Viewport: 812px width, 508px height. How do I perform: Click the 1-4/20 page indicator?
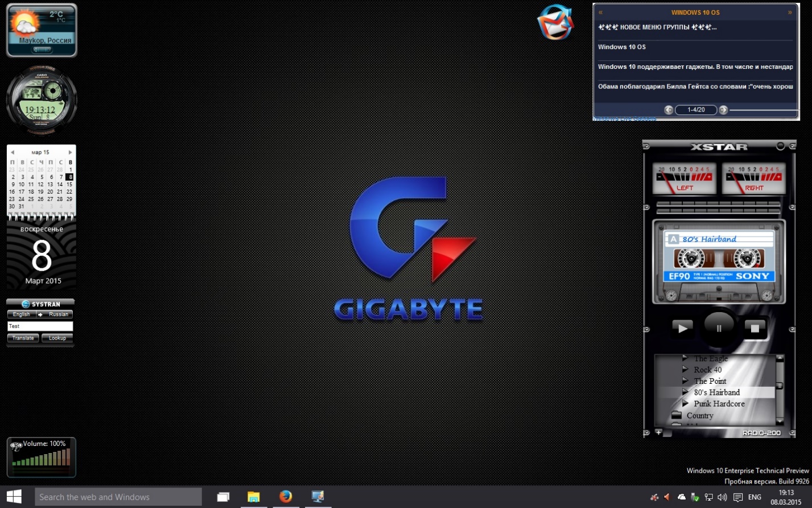click(696, 110)
